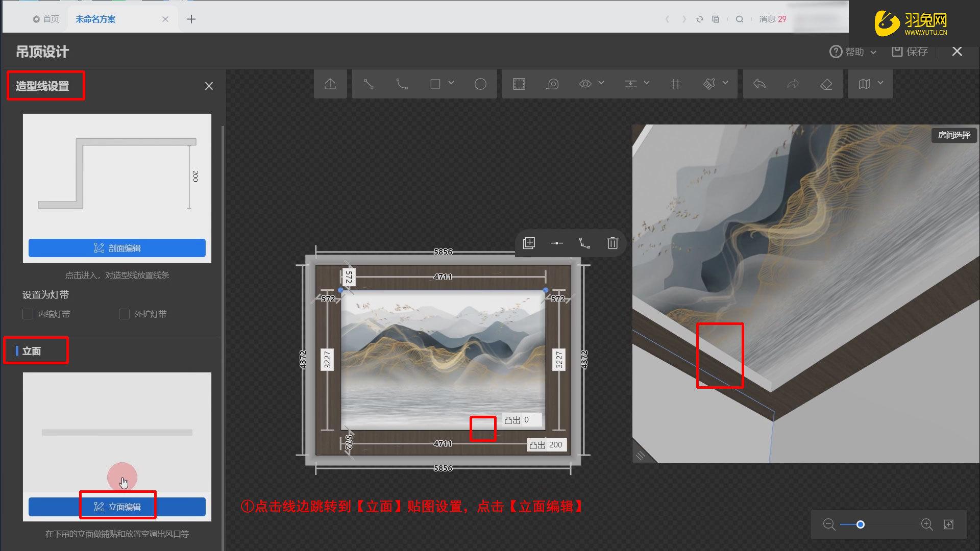Redo the last action

pos(793,84)
